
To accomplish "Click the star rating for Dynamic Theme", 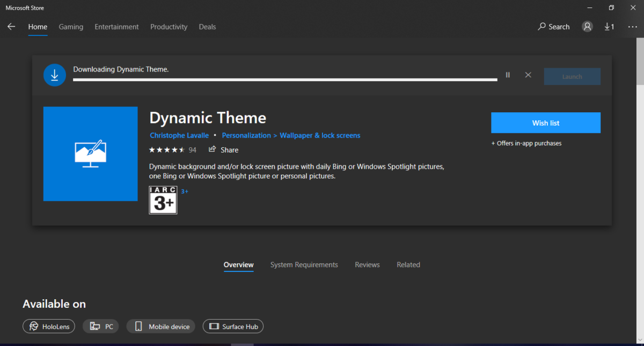I will click(x=167, y=150).
